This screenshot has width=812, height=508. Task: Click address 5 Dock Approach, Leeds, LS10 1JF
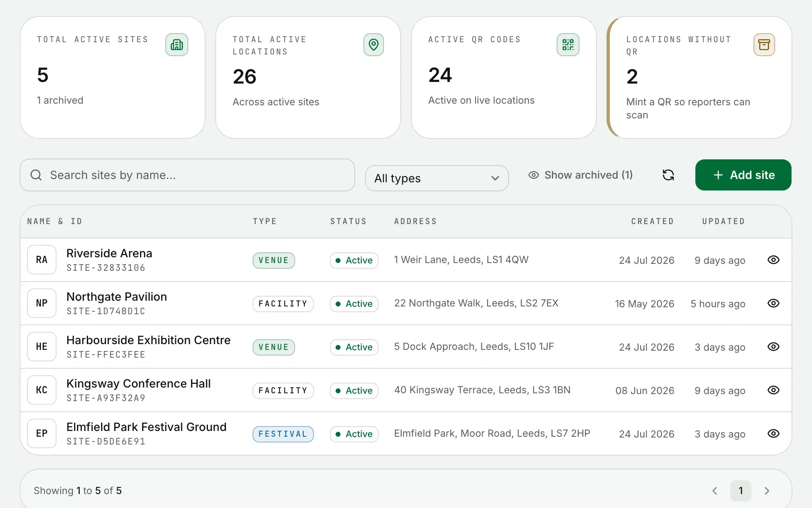[x=474, y=347]
